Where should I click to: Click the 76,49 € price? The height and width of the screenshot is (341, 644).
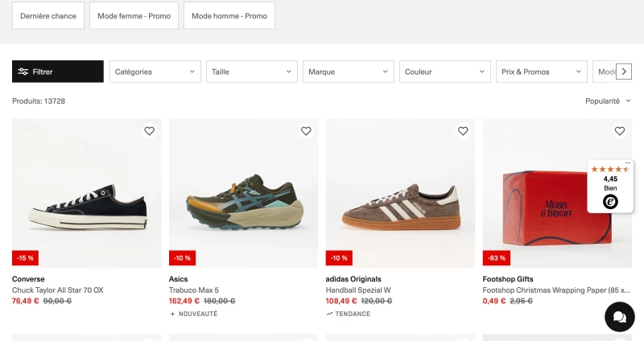[26, 302]
